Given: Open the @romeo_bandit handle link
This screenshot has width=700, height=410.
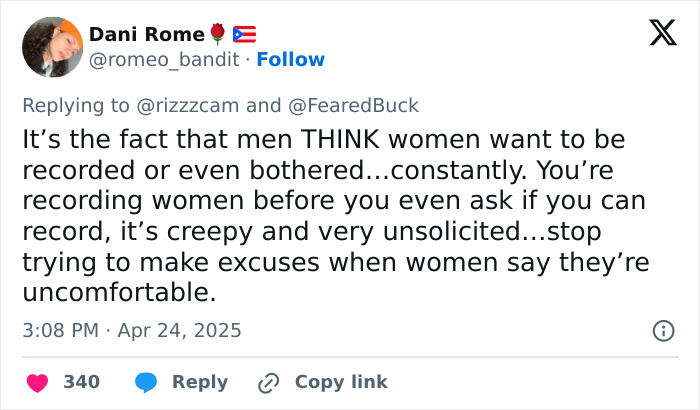Looking at the screenshot, I should click(164, 60).
